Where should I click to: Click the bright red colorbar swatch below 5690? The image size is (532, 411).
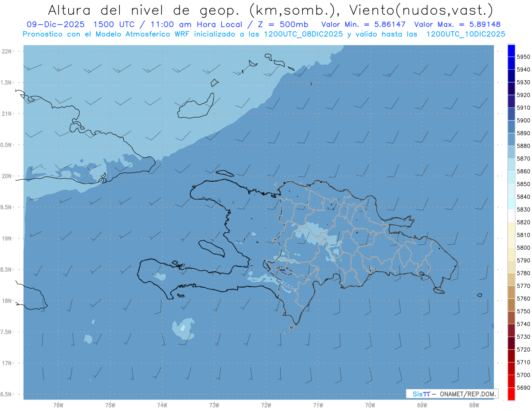511,394
